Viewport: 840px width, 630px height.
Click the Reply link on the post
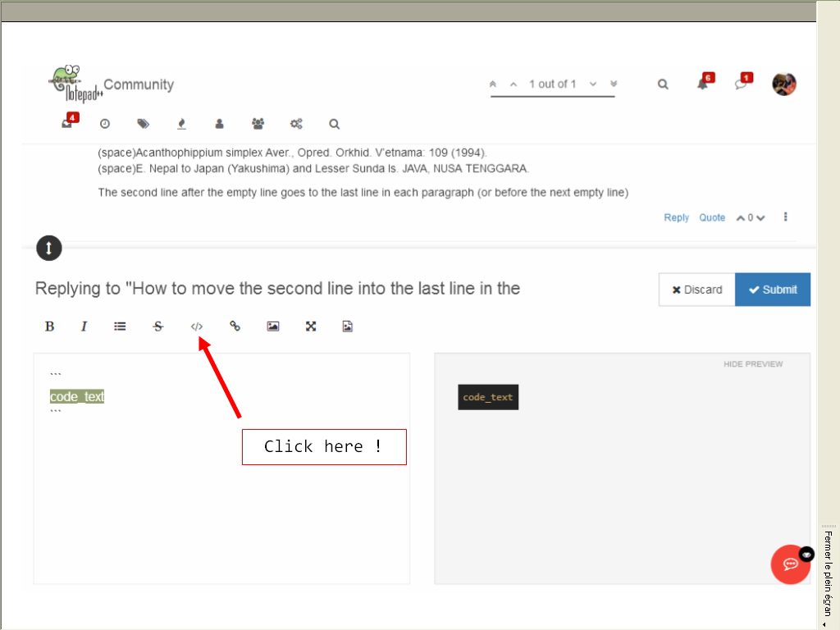[x=676, y=217]
